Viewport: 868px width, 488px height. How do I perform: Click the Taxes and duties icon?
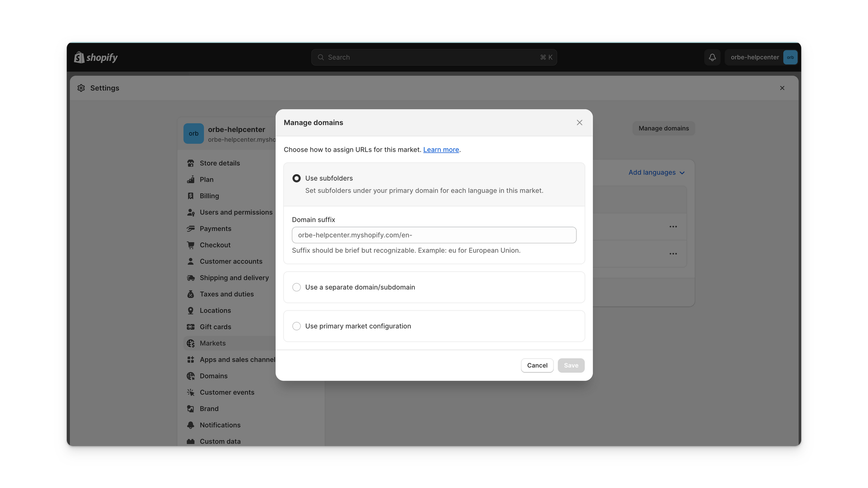(x=191, y=294)
